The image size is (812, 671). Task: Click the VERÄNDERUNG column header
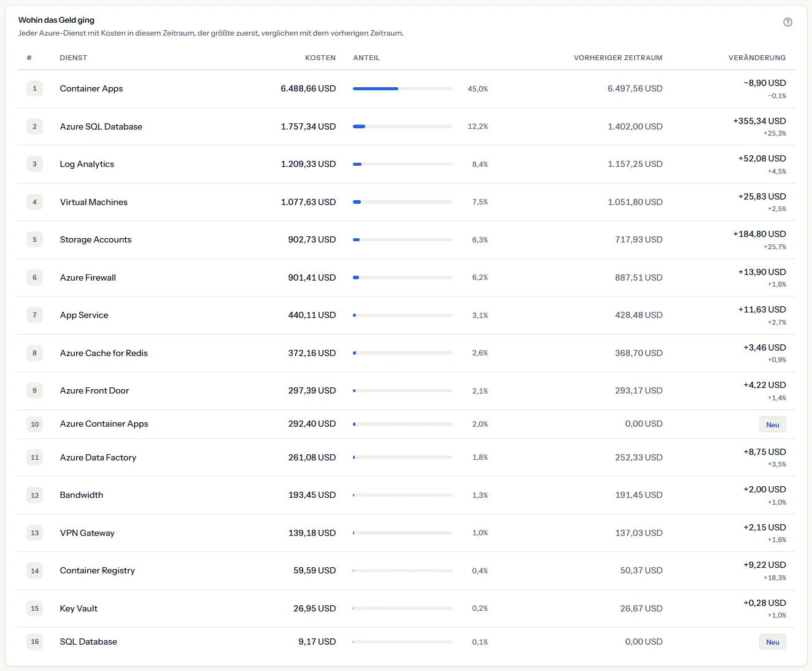757,58
